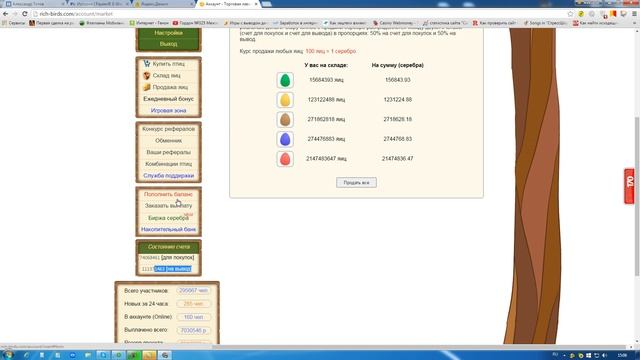Switch to the Яндекс.Деньги browser tab
Screen dimensions: 640x360
[164, 4]
